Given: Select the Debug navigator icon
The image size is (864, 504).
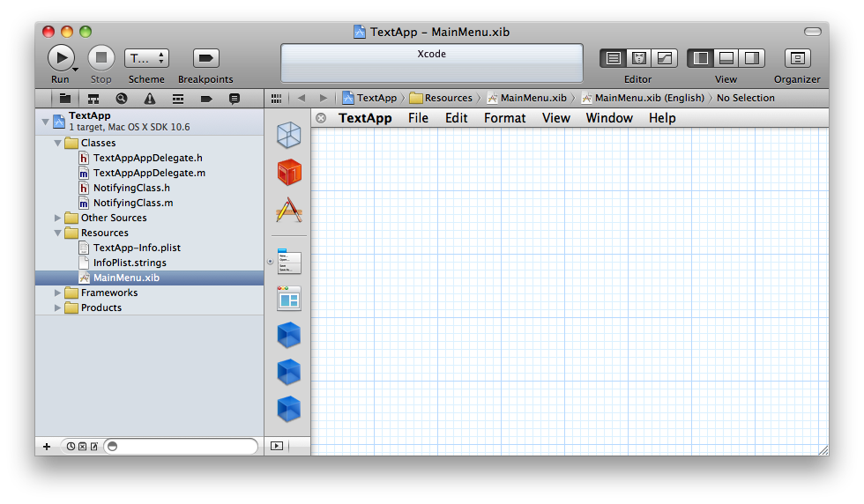Looking at the screenshot, I should (177, 99).
